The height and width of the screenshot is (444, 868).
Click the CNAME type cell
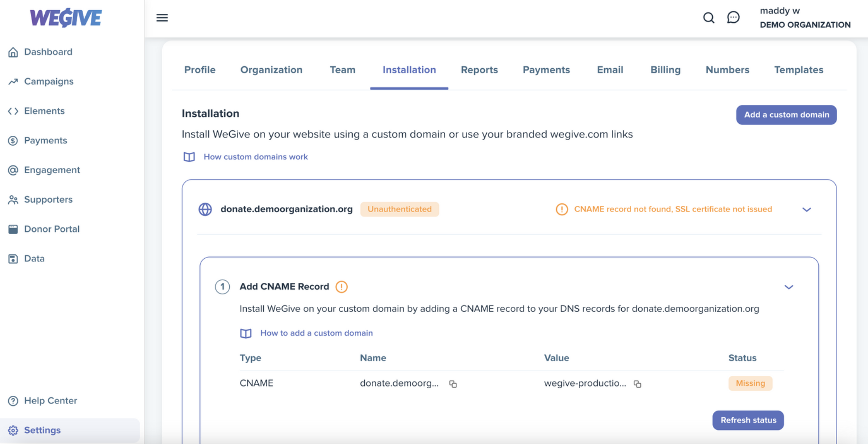257,383
